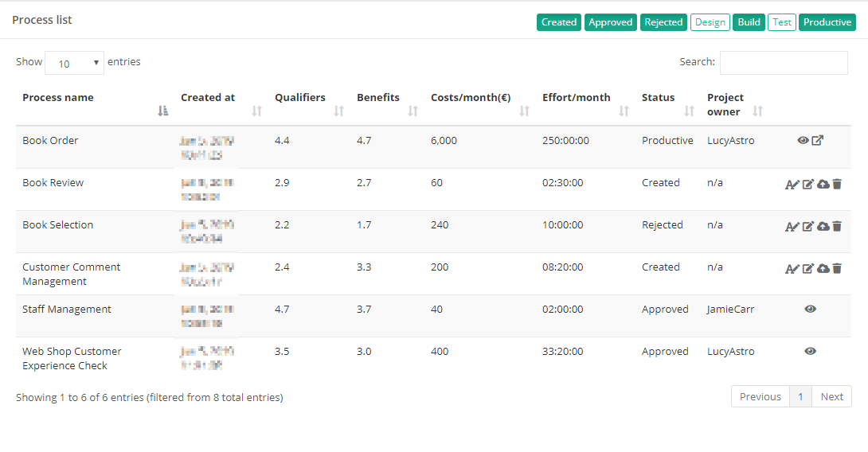868x452 pixels.
Task: View Web Shop Customer Experience Check process
Action: coord(811,351)
